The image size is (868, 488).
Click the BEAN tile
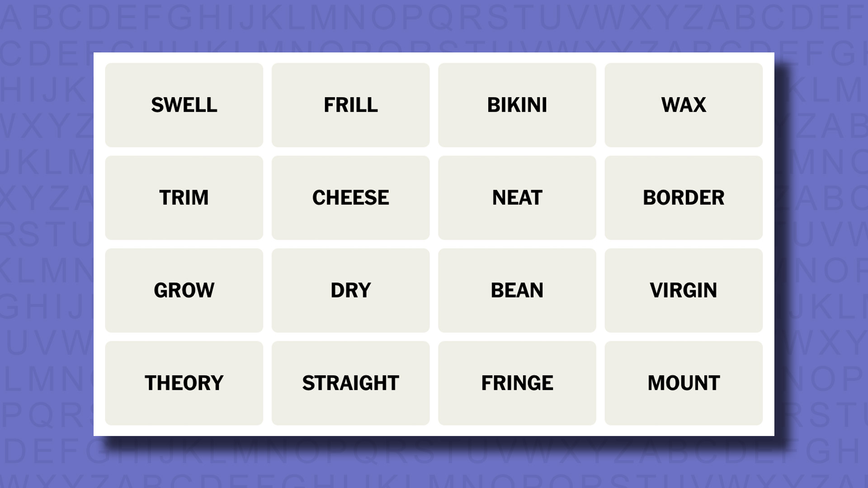pyautogui.click(x=517, y=290)
